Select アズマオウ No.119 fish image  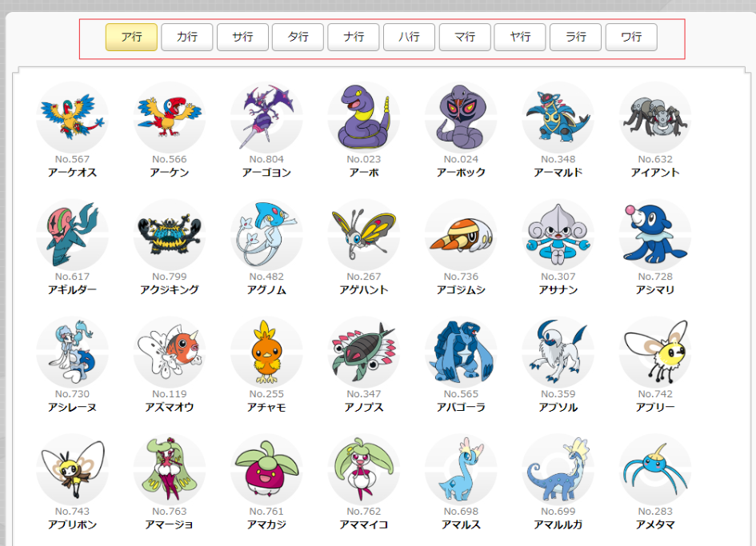[170, 353]
